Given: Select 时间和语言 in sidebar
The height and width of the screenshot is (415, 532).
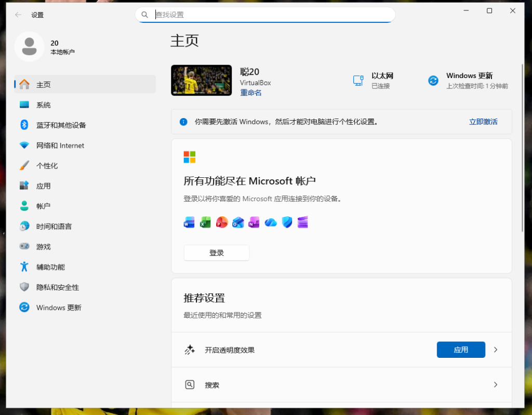Looking at the screenshot, I should coord(85,226).
